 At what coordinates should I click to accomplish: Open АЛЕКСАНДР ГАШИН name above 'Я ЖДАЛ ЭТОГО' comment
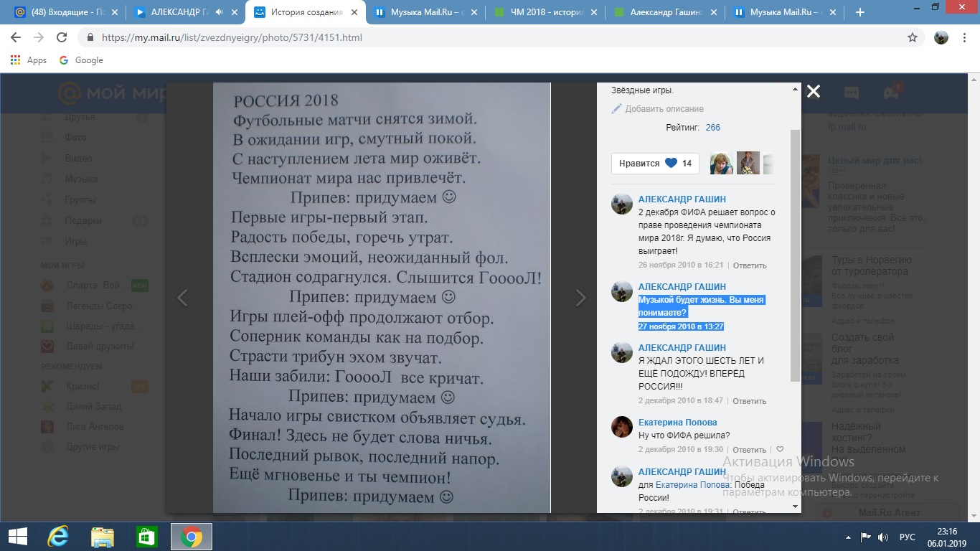tap(682, 348)
